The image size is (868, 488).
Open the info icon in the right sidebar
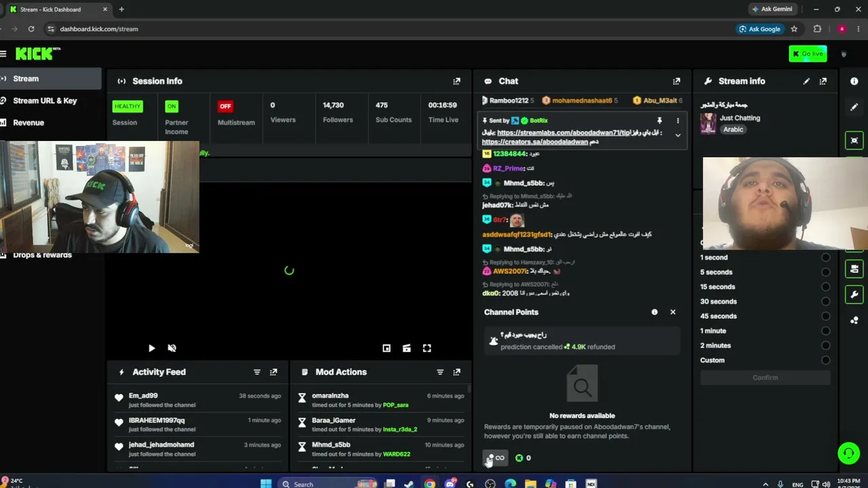coord(854,81)
